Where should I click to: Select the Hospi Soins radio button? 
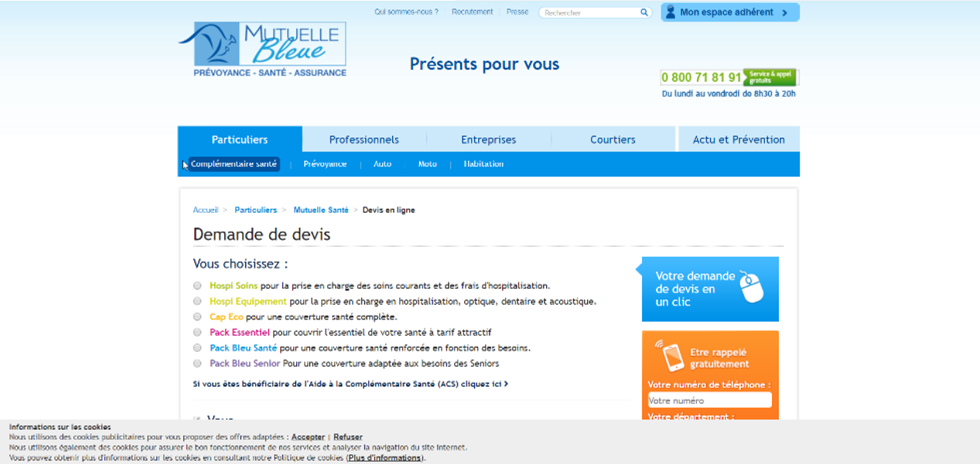point(197,285)
